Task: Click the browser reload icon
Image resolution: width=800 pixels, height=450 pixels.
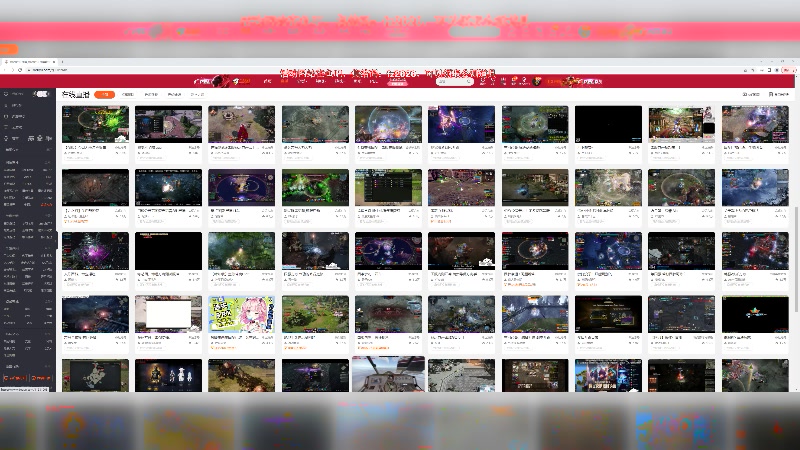Action: click(x=20, y=70)
